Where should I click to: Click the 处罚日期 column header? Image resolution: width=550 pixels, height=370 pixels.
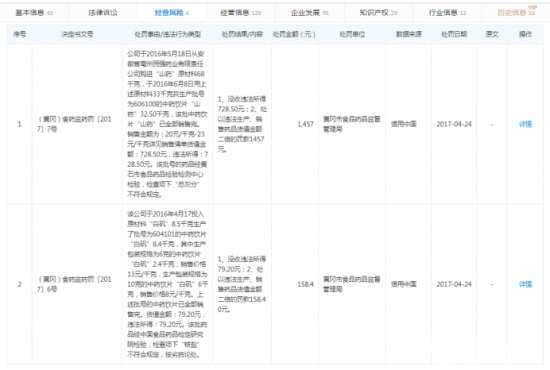454,34
